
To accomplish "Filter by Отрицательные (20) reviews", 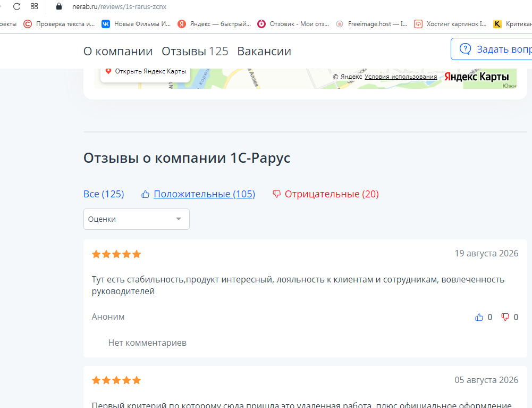I will coord(332,194).
